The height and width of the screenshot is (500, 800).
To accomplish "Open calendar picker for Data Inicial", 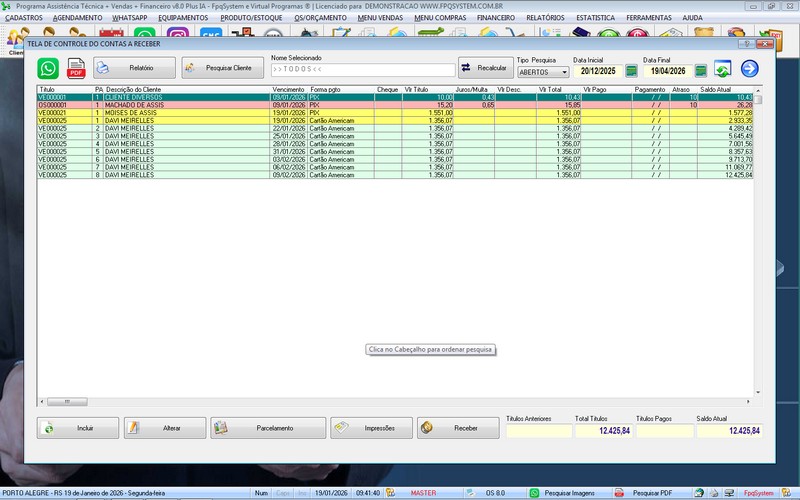I will (631, 72).
